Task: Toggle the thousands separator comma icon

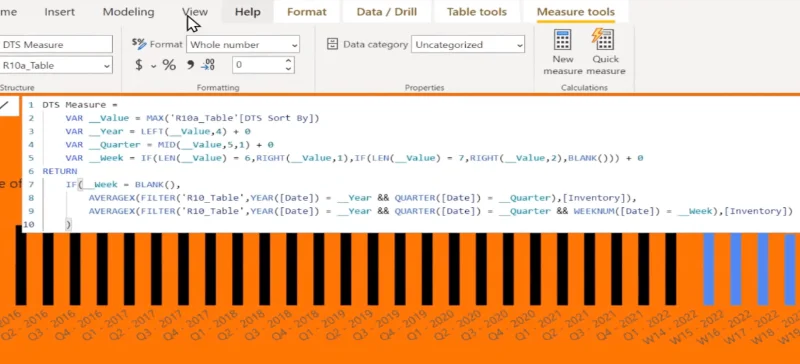Action: click(190, 65)
